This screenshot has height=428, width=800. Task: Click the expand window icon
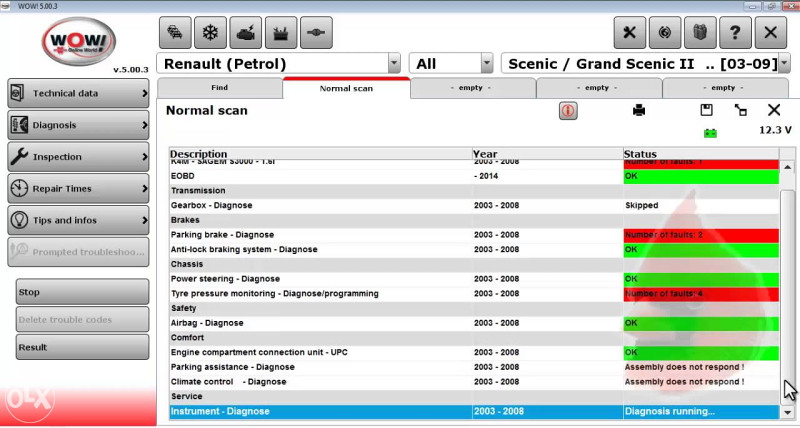pyautogui.click(x=740, y=110)
